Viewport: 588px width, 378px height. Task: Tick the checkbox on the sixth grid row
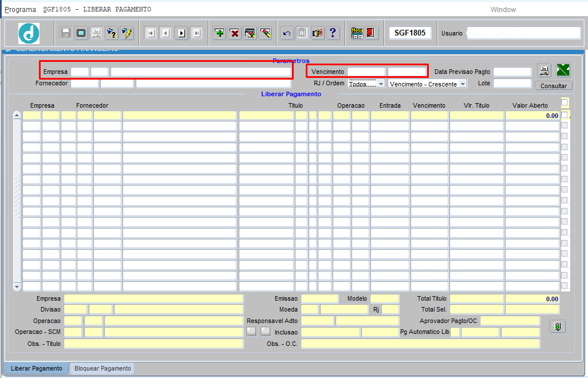[564, 168]
